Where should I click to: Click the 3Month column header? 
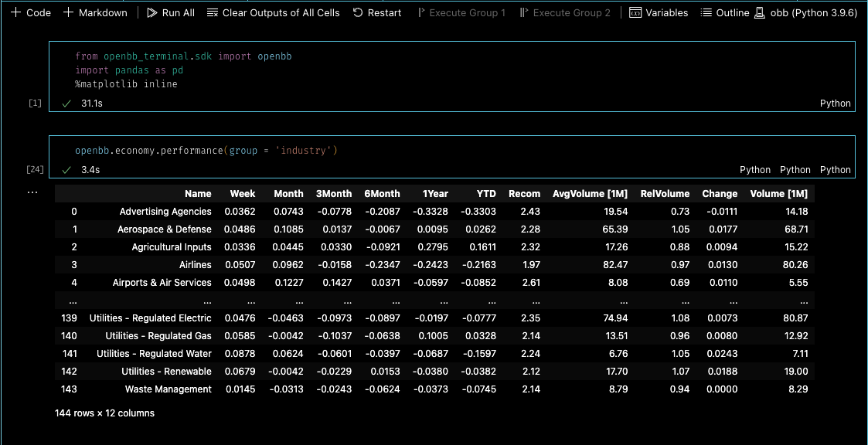point(334,194)
